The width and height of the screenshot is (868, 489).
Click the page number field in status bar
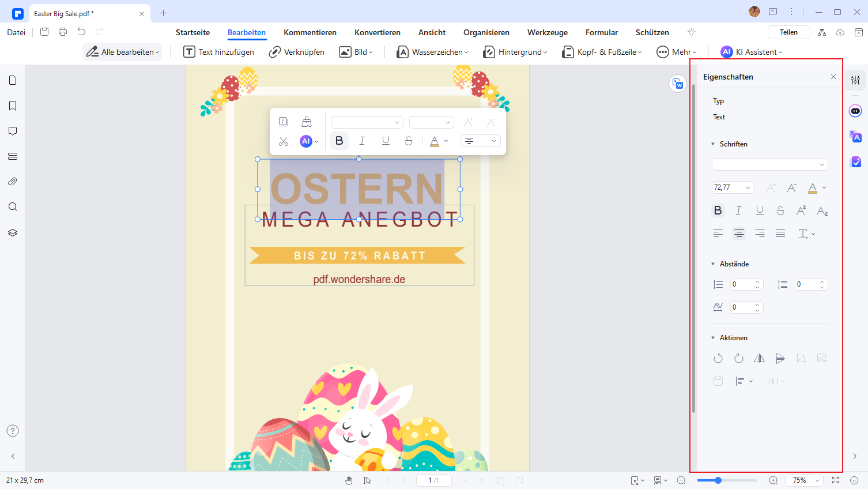pyautogui.click(x=433, y=480)
